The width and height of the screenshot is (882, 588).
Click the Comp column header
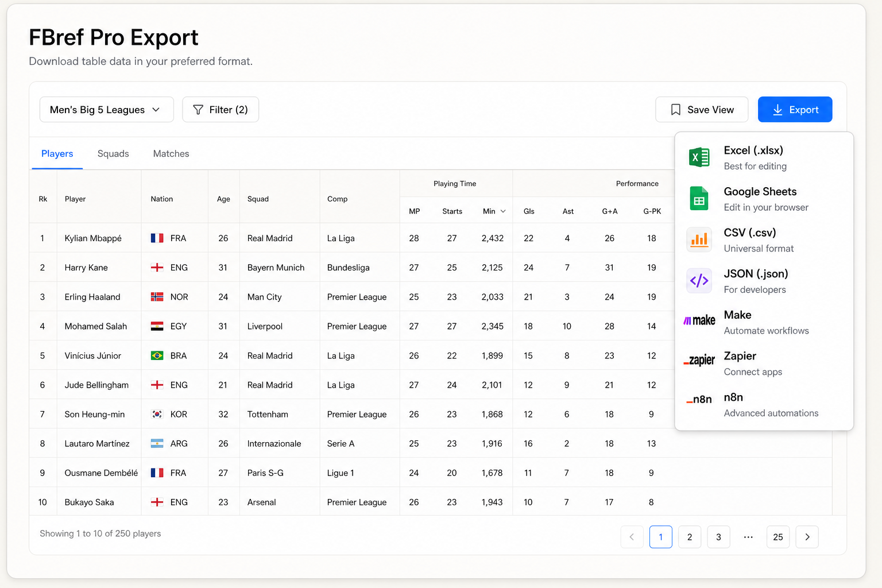337,199
